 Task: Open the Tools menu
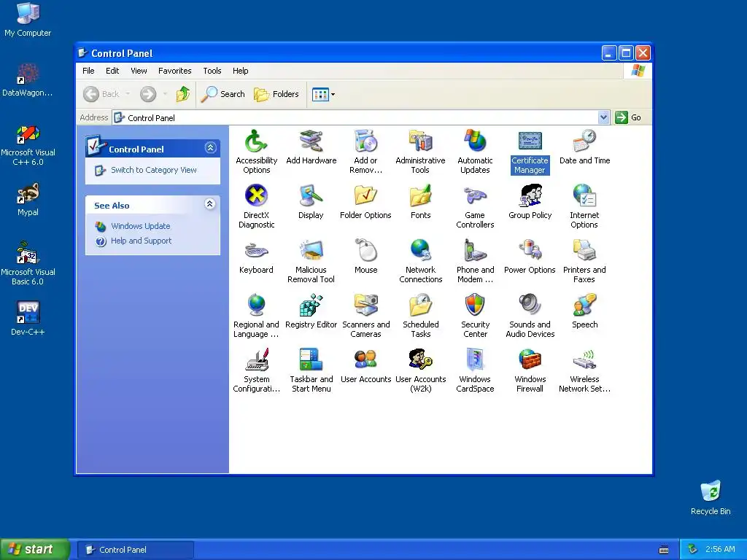point(212,71)
